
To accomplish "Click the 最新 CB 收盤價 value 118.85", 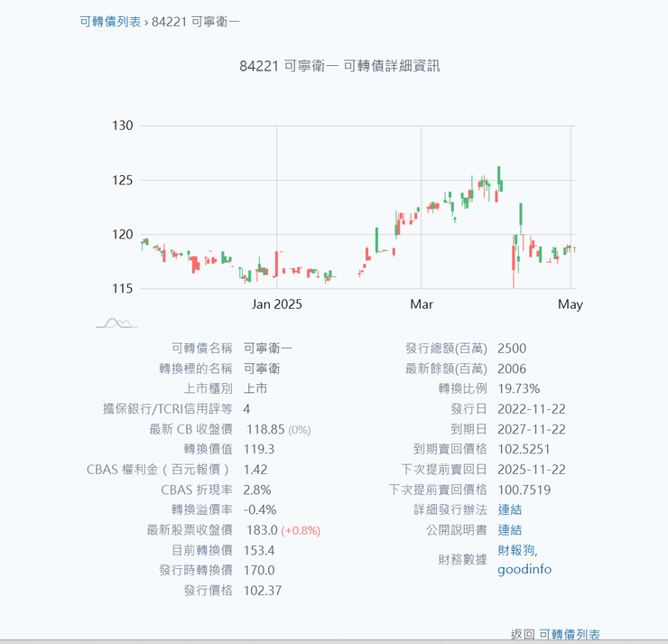I will click(265, 429).
